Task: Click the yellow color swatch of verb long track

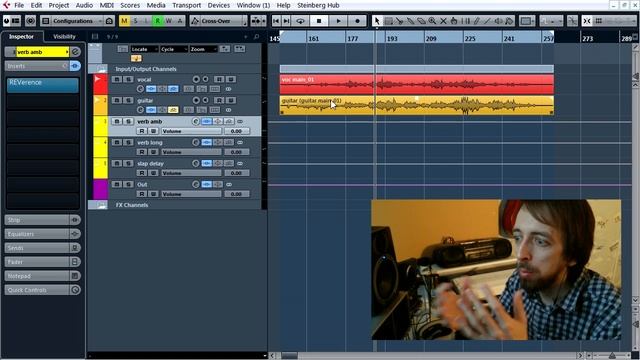Action: pos(100,147)
